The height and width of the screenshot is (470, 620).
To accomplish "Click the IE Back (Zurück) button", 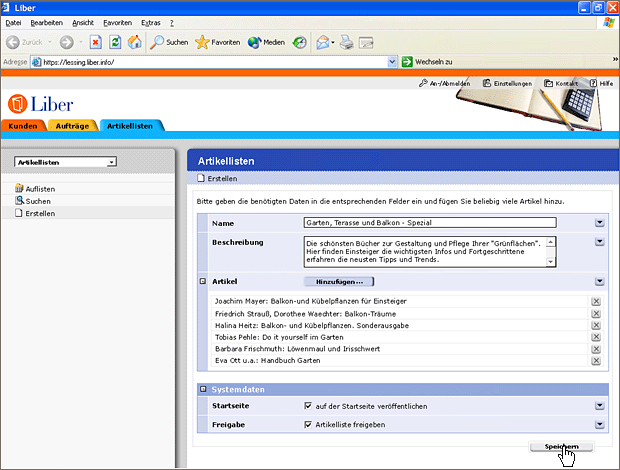I will pos(25,42).
